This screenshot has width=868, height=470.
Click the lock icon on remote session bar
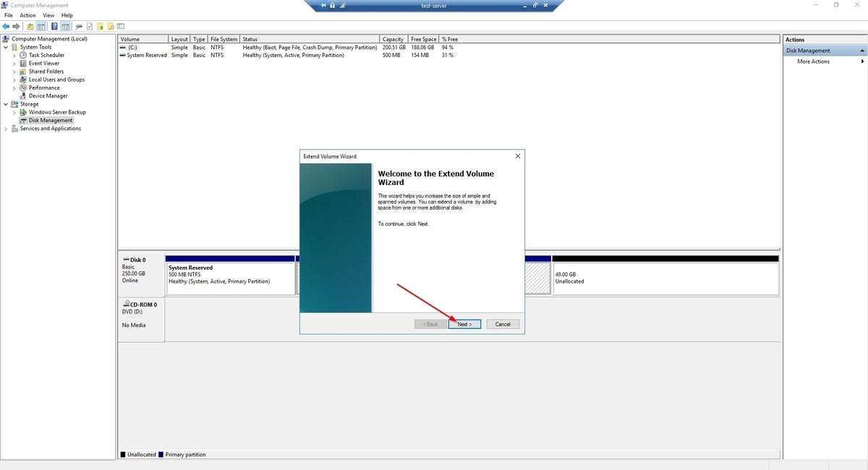click(x=332, y=5)
